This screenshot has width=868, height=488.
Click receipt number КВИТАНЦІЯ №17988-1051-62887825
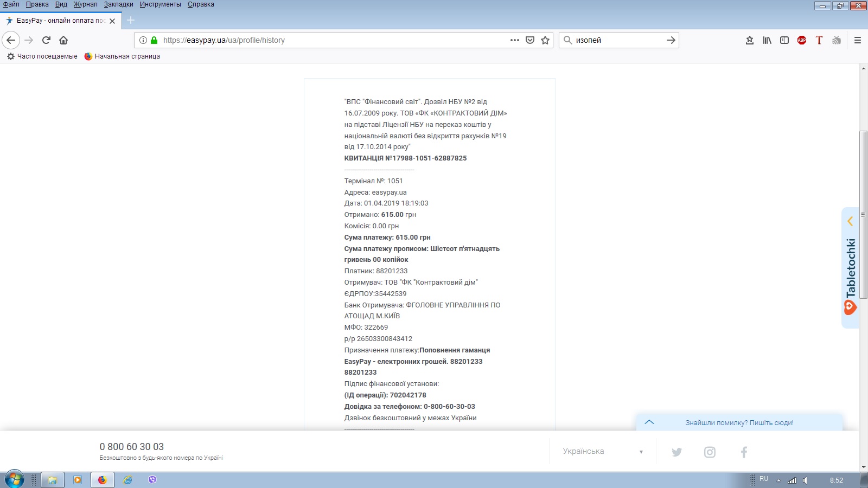(405, 158)
